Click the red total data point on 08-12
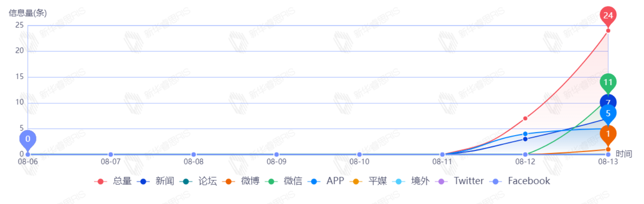The width and height of the screenshot is (644, 204). click(525, 118)
